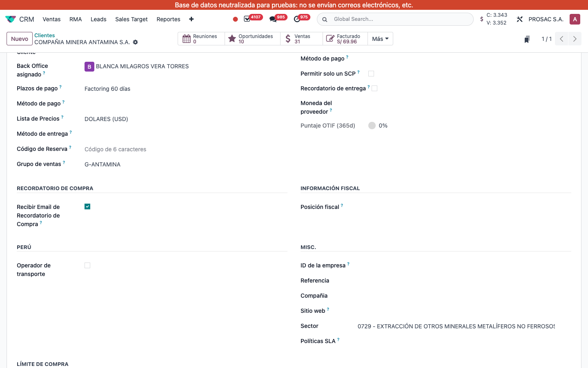Screen dimensions: 588x368
Task: Open the Ventas menu
Action: 51,19
